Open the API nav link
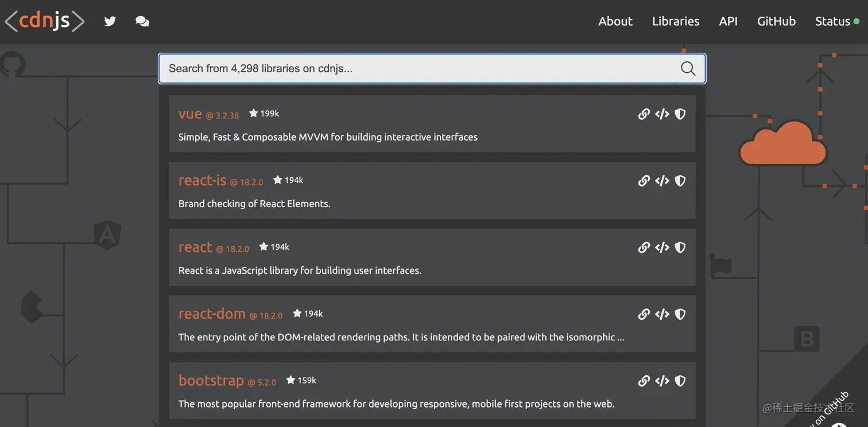 coord(728,21)
